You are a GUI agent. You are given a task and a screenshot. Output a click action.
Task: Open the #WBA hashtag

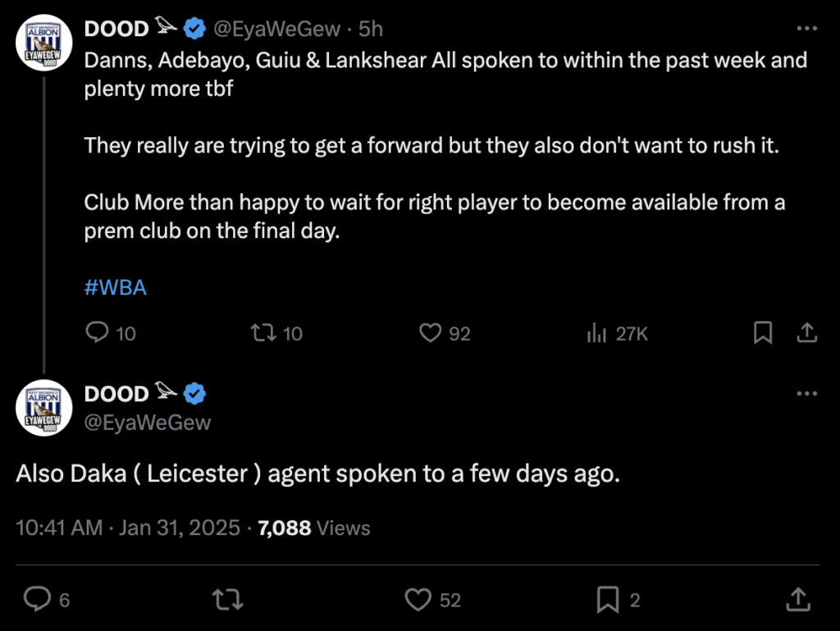pyautogui.click(x=115, y=288)
